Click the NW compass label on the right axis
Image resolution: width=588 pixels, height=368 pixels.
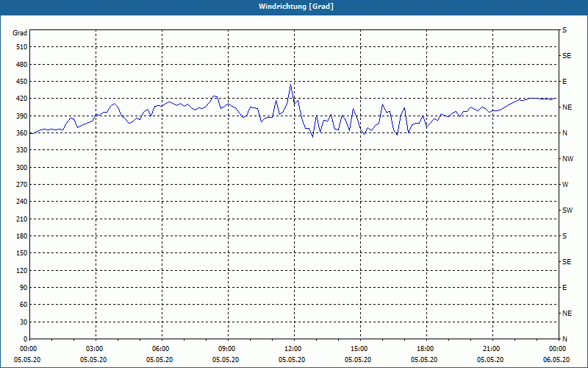567,159
